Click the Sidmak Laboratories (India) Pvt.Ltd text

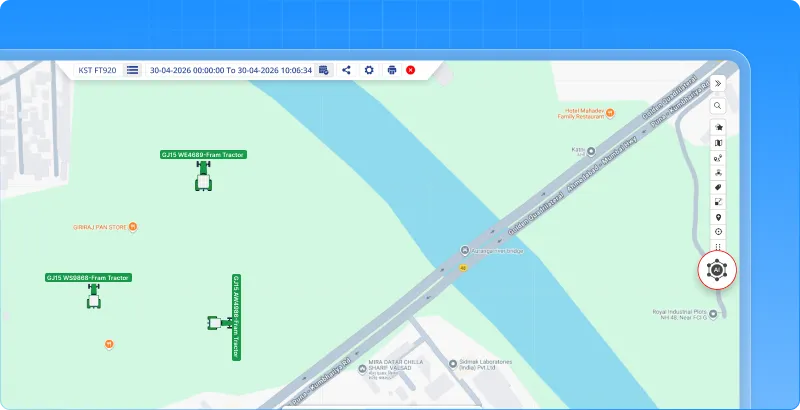pyautogui.click(x=485, y=365)
